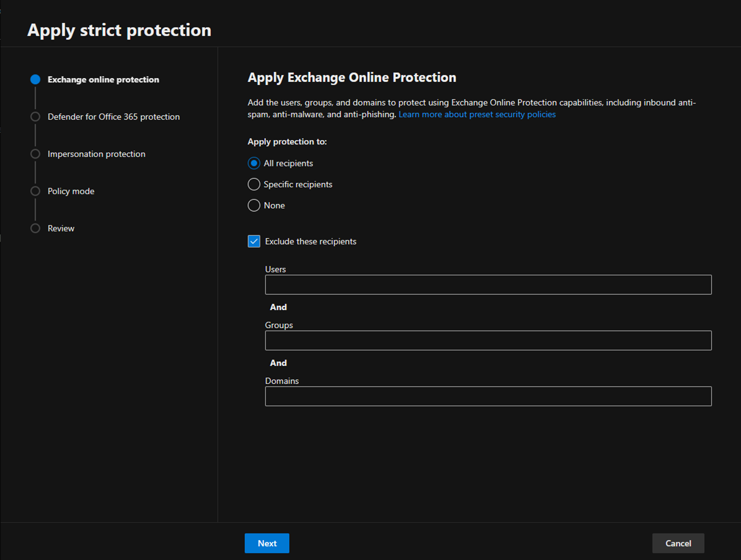Viewport: 741px width, 560px height.
Task: Click the Domains input box
Action: pos(488,396)
